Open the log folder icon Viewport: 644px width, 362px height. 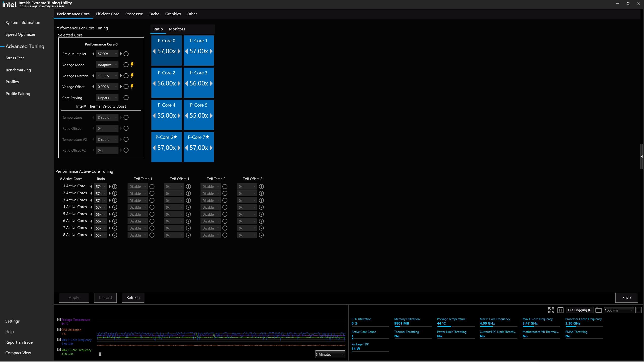(598, 310)
